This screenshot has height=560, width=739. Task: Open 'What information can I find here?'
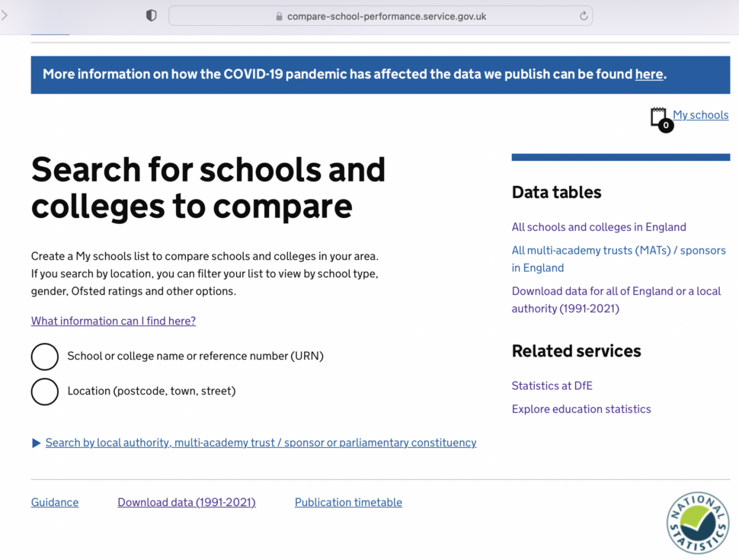[x=113, y=321]
